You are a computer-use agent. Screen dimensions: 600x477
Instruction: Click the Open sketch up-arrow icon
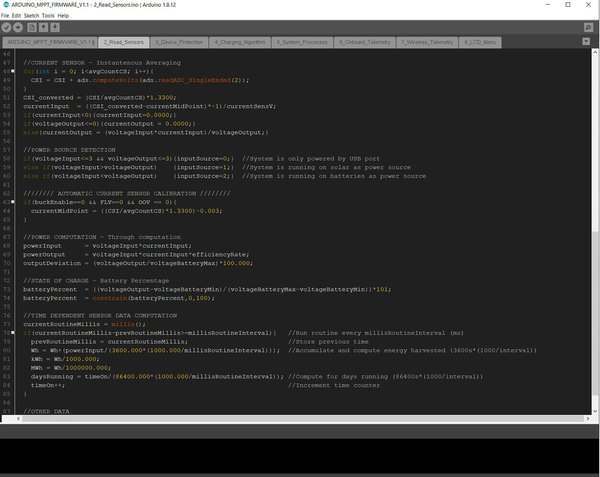(43, 27)
